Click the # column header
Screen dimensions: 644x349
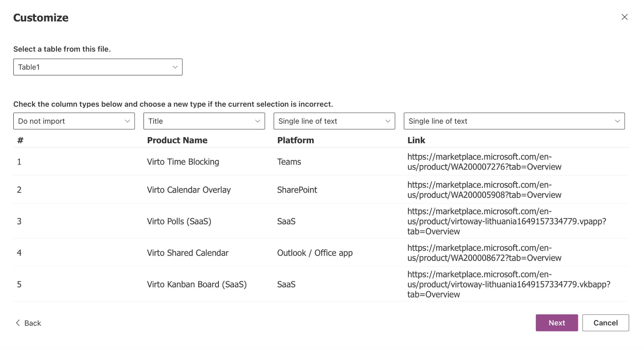point(20,140)
